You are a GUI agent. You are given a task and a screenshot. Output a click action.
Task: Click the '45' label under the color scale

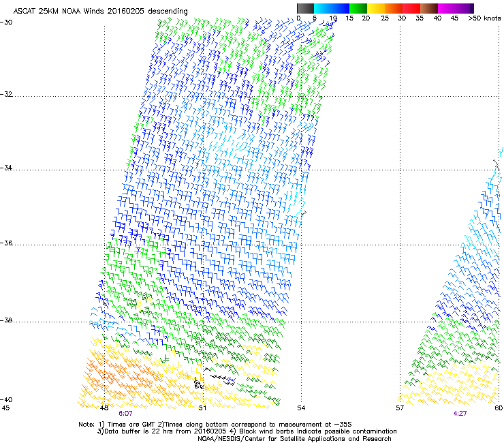coord(454,18)
